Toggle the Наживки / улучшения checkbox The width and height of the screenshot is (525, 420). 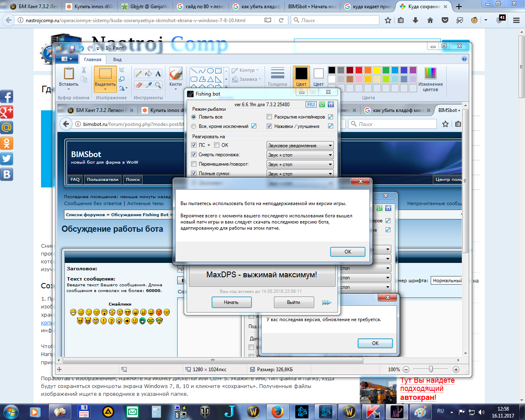[269, 126]
